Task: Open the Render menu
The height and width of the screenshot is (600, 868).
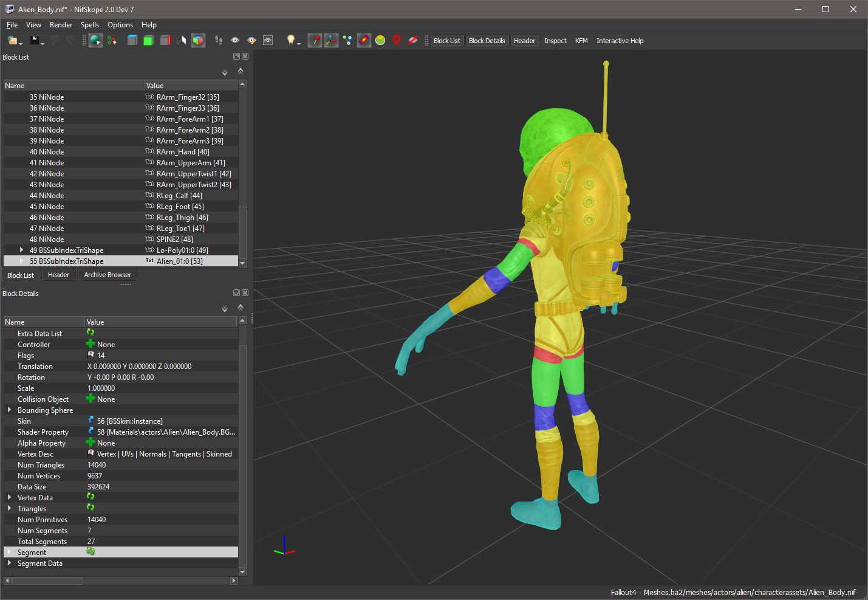Action: click(x=61, y=25)
